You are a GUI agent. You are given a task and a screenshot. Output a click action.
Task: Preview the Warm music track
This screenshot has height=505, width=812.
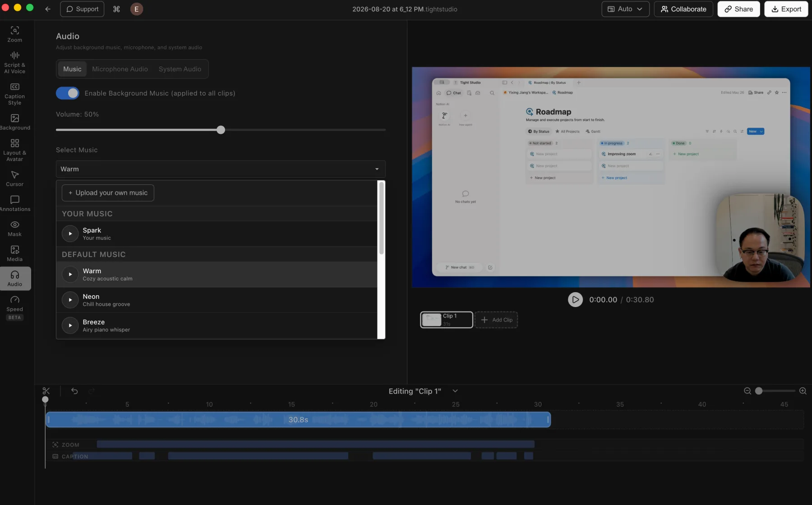point(70,274)
